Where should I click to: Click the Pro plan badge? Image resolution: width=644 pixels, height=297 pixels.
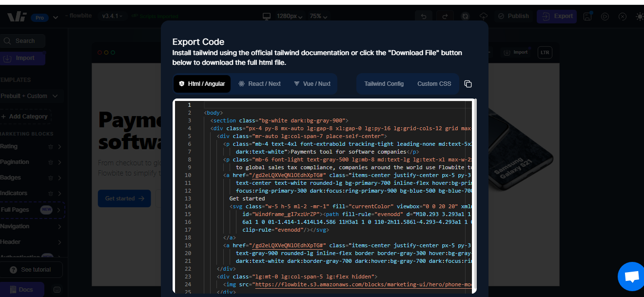coord(40,18)
